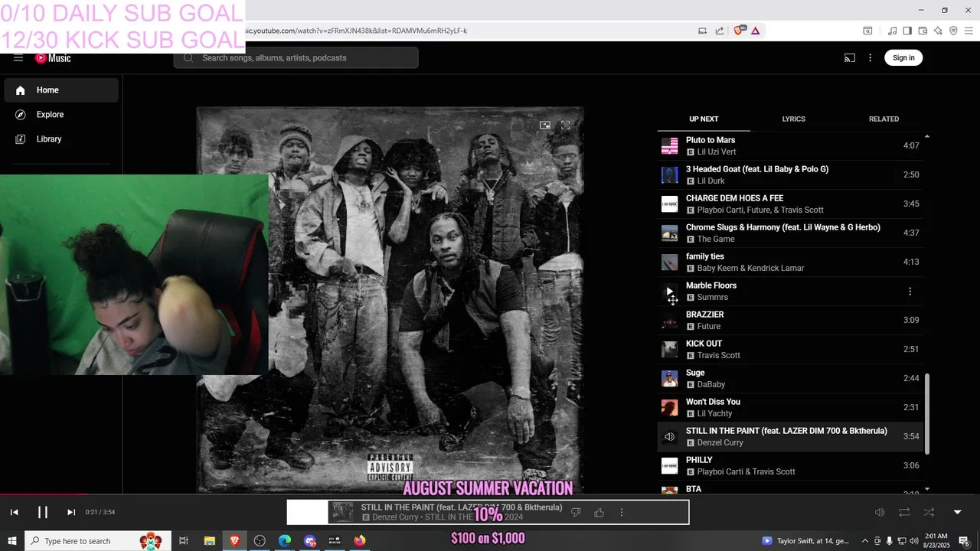
Task: Switch to the UP NEXT tab
Action: pyautogui.click(x=704, y=119)
